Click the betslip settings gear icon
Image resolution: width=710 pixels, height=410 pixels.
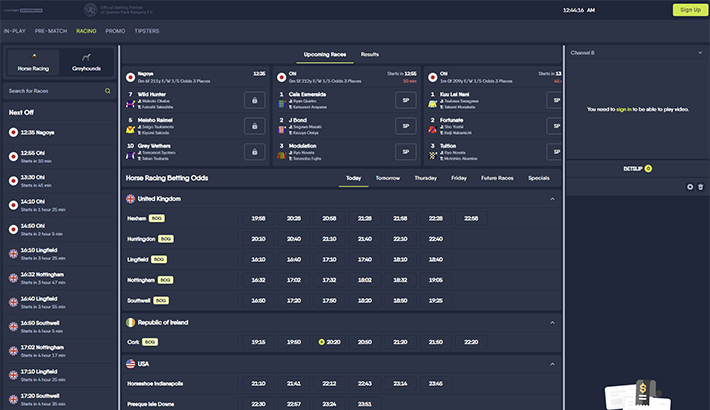click(x=690, y=187)
